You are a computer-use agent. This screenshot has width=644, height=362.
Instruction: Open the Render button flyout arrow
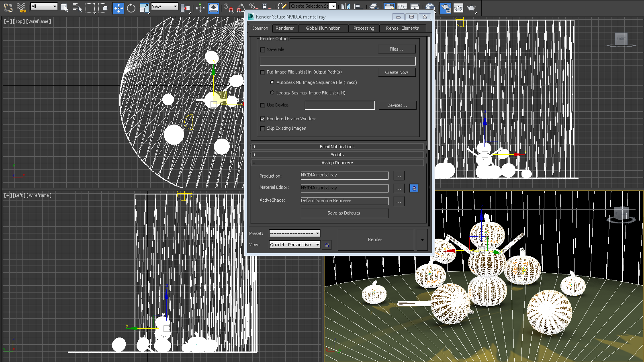422,239
